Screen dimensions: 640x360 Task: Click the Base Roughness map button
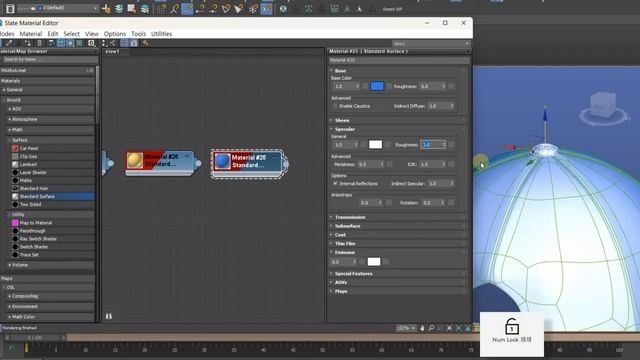pos(451,87)
